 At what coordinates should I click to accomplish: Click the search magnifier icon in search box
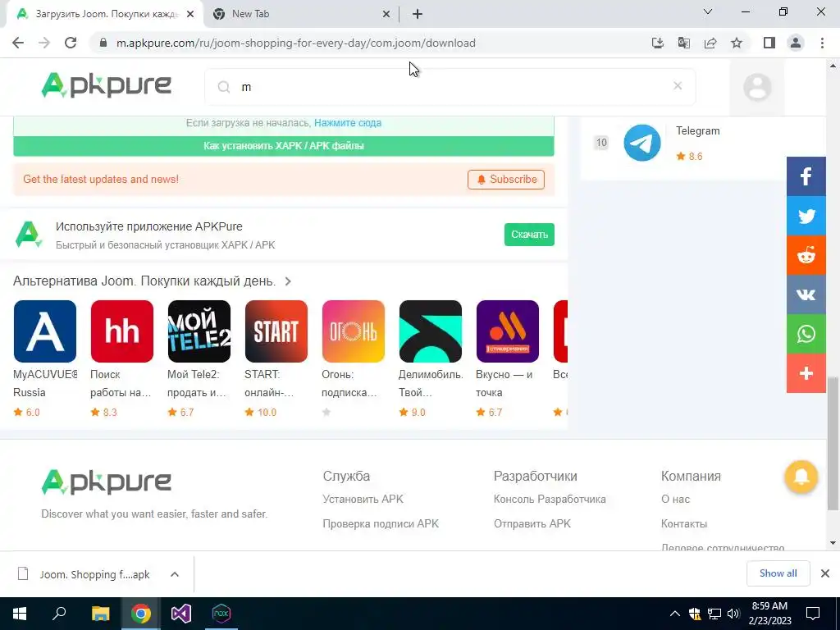point(224,87)
